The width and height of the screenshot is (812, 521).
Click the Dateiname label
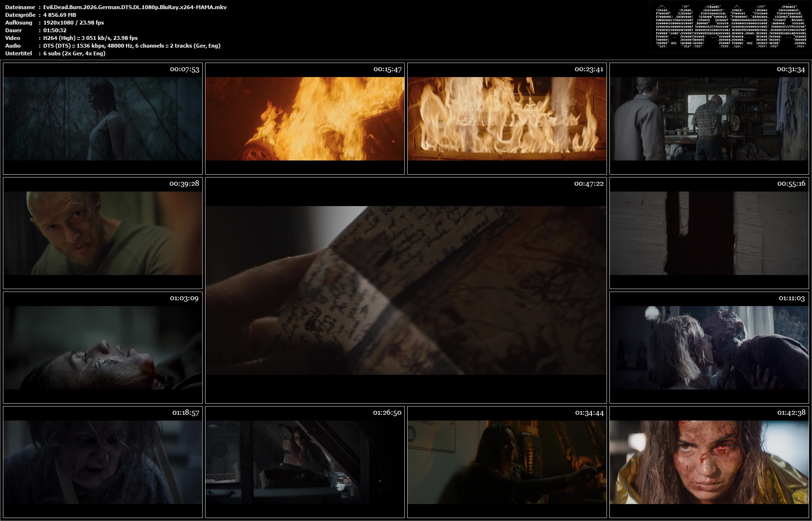click(x=20, y=7)
